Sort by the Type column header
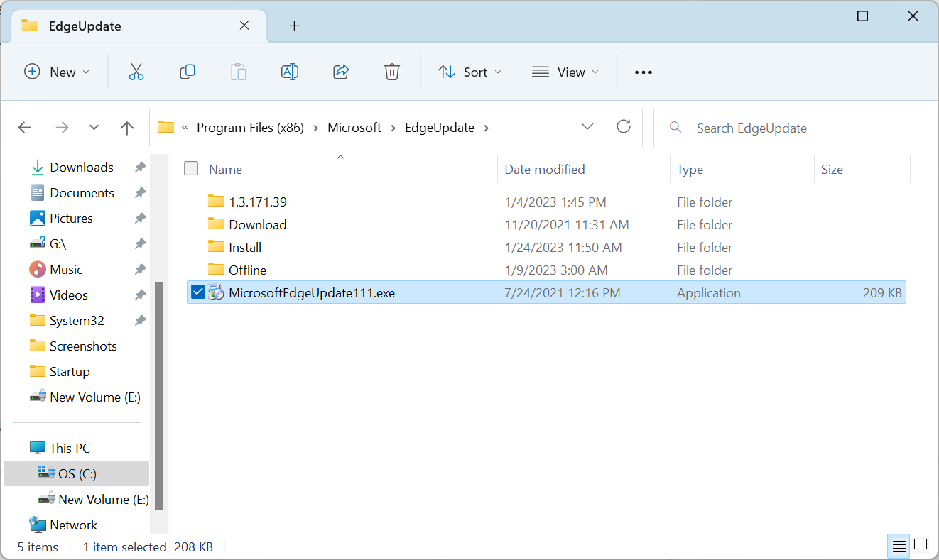 690,169
